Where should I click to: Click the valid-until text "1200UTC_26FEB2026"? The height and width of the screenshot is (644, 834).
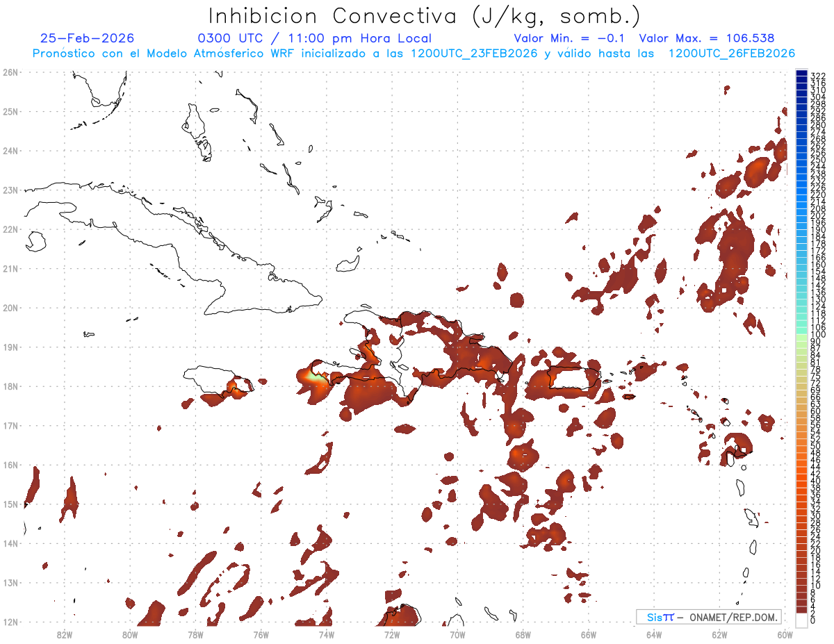[731, 53]
